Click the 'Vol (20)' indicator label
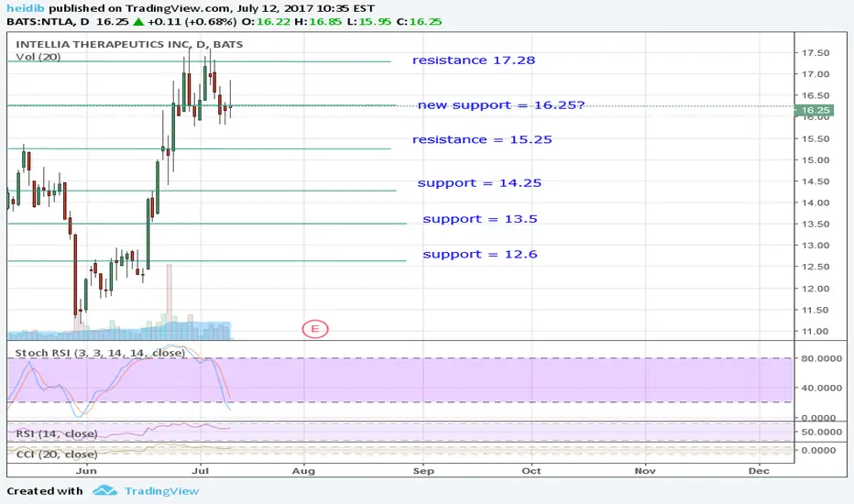This screenshot has width=854, height=504. coord(38,57)
